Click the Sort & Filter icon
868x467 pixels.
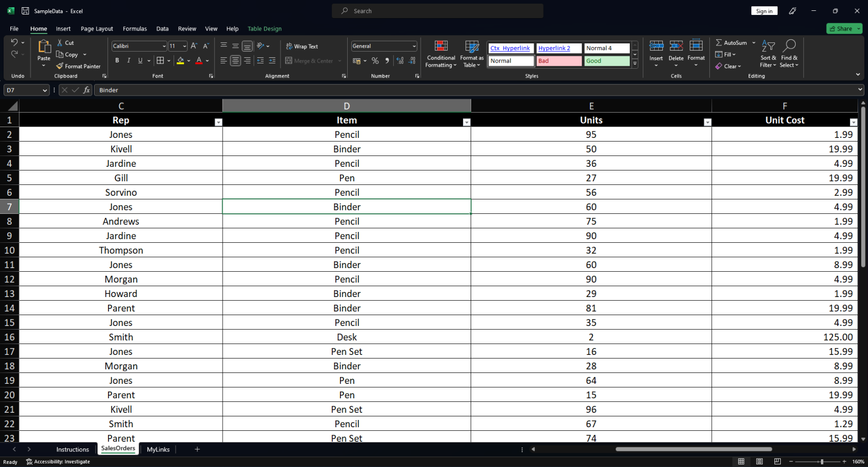(x=768, y=46)
